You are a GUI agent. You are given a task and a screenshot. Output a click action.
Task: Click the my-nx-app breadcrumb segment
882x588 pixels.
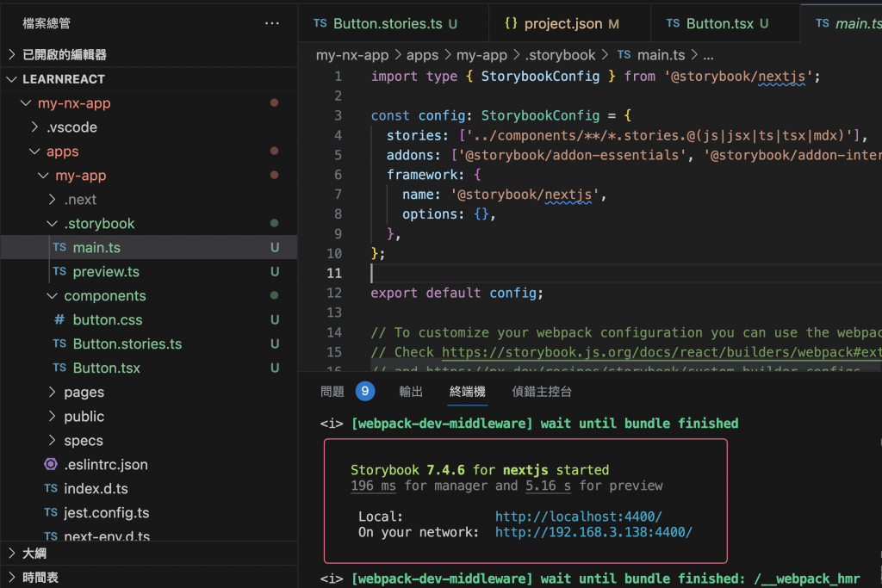[352, 54]
